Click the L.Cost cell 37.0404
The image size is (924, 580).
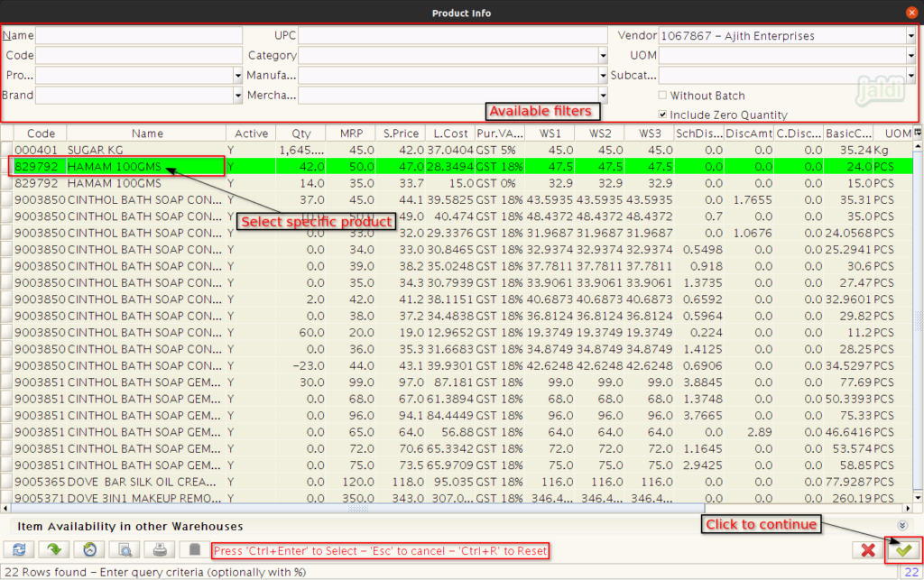(450, 150)
